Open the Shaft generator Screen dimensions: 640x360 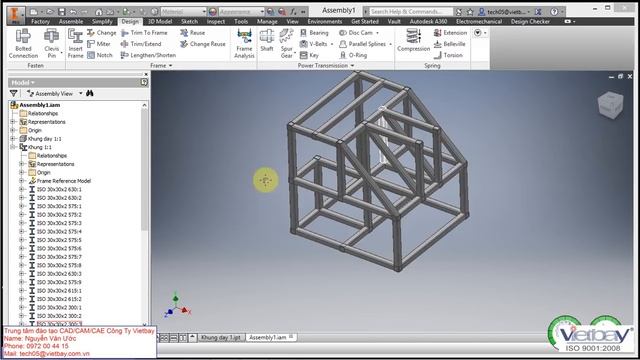[x=267, y=40]
